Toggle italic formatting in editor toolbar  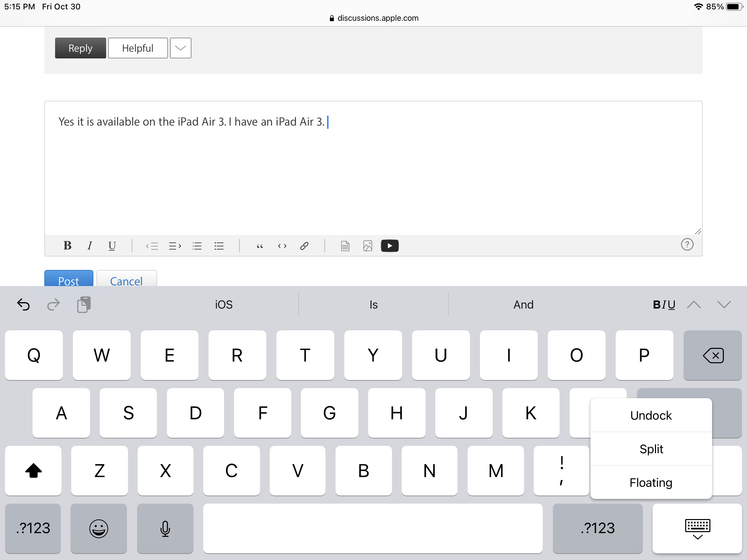pos(89,246)
